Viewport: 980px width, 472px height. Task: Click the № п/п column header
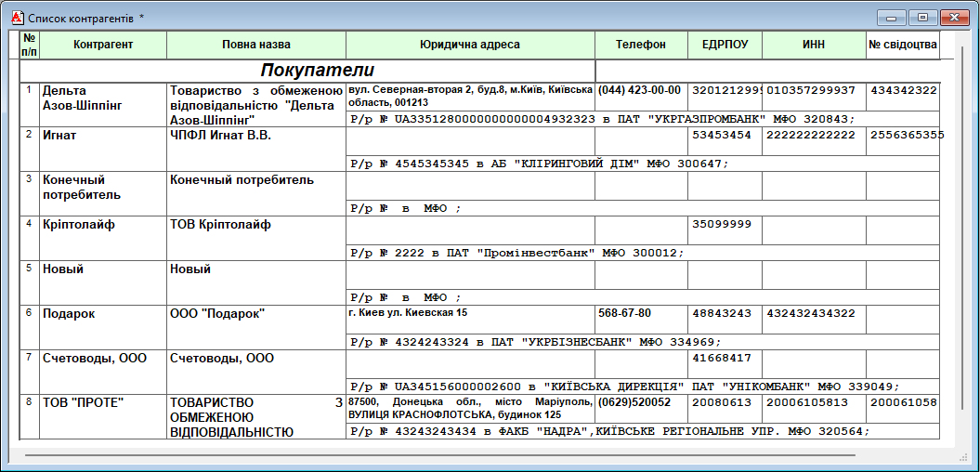(30, 45)
